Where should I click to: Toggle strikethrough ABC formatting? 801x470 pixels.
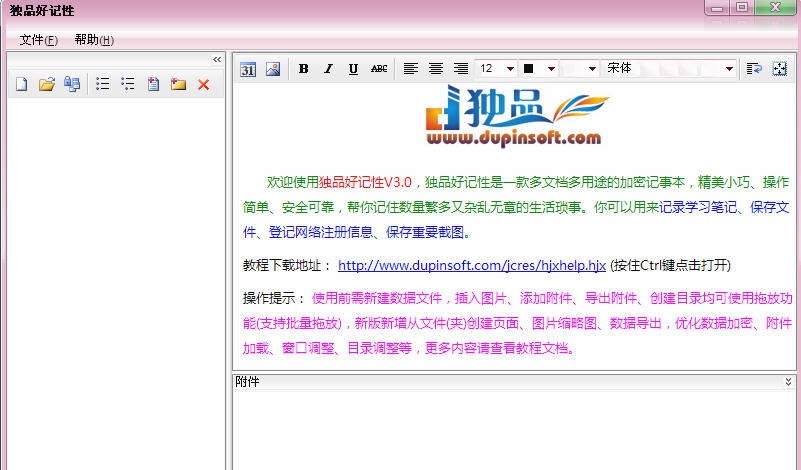(379, 68)
